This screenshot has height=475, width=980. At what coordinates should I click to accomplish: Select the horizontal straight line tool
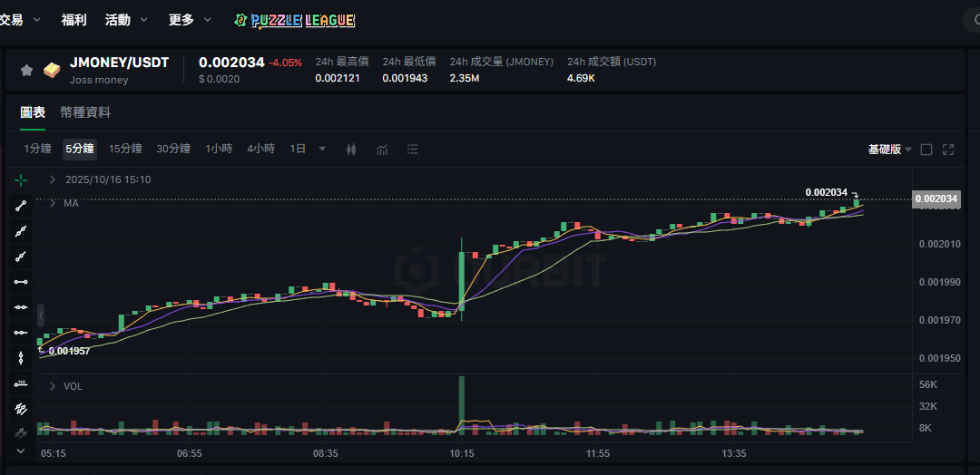(21, 307)
